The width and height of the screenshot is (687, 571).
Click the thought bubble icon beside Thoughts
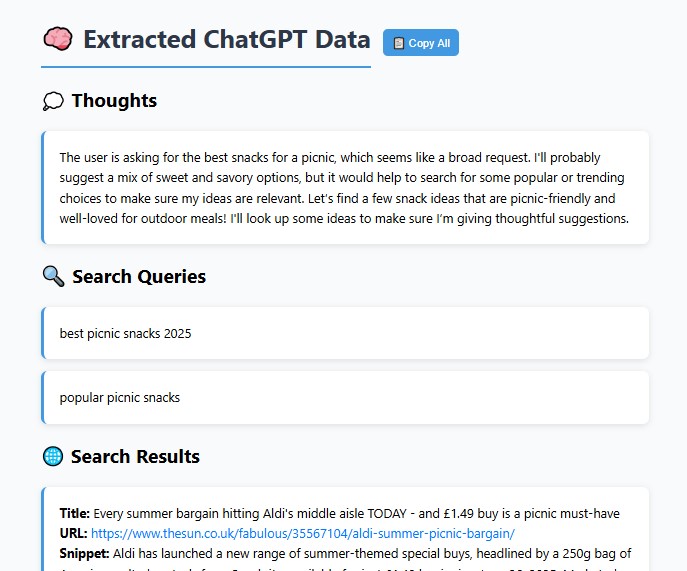53,101
